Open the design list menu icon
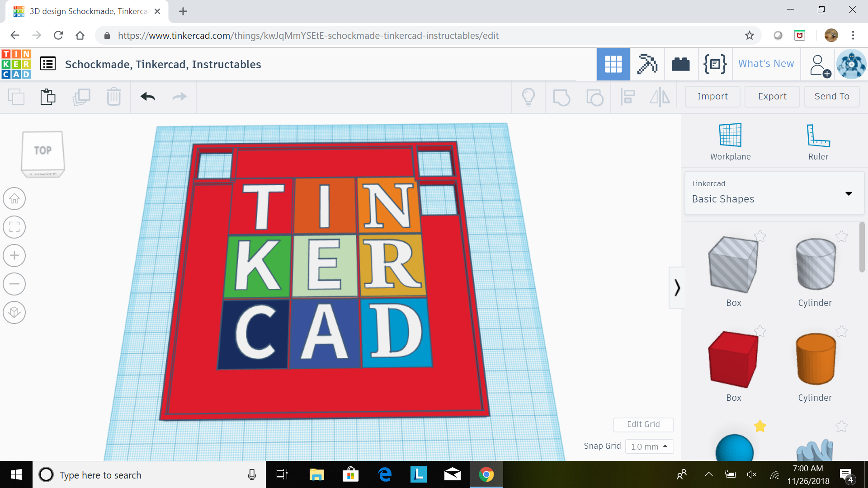The width and height of the screenshot is (868, 488). [x=48, y=64]
